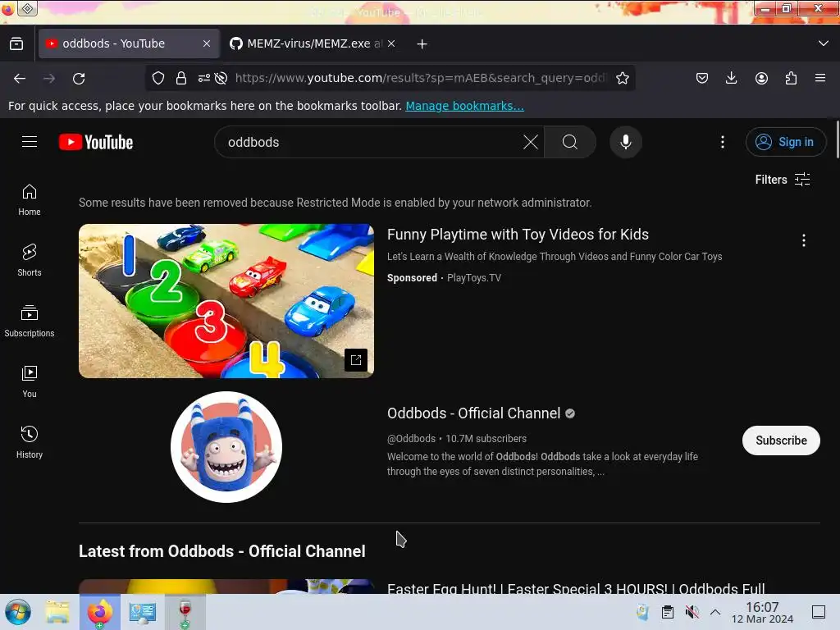The image size is (840, 630).
Task: Clear the YouTube search query
Action: coord(531,142)
